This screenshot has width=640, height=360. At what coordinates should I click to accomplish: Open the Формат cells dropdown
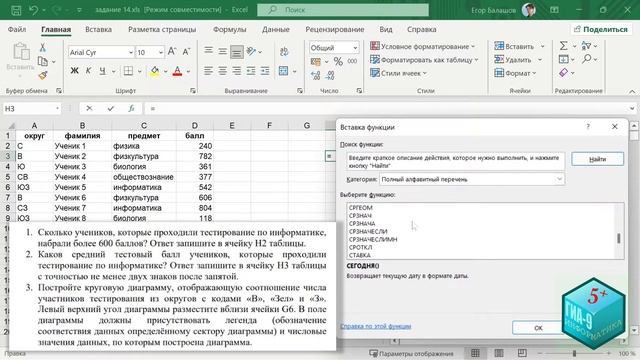pyautogui.click(x=515, y=73)
